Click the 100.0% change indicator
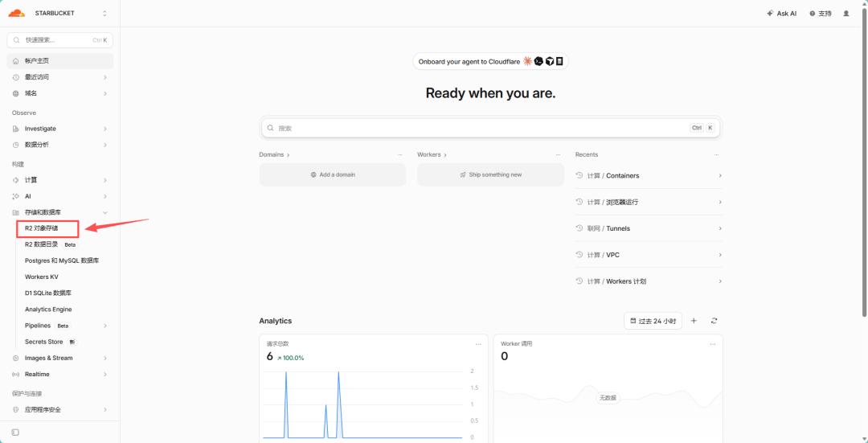This screenshot has width=868, height=443. [x=290, y=358]
